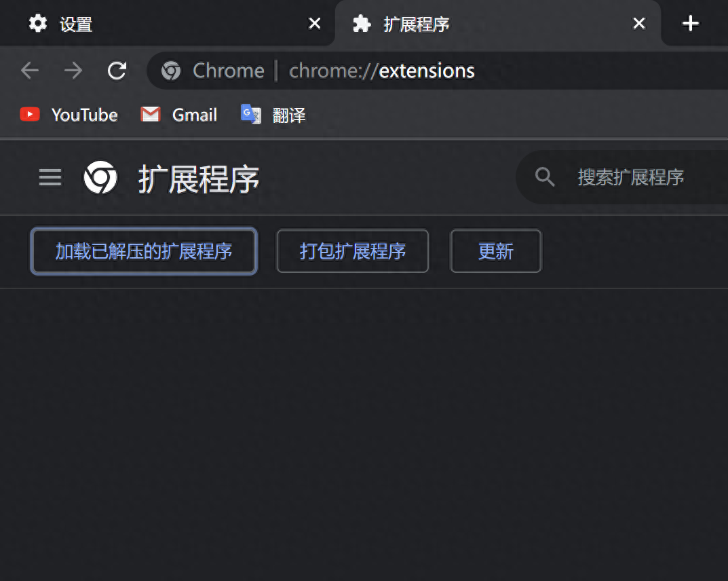Click the puzzle-piece icon on the extensions tab
This screenshot has height=581, width=728.
[360, 23]
